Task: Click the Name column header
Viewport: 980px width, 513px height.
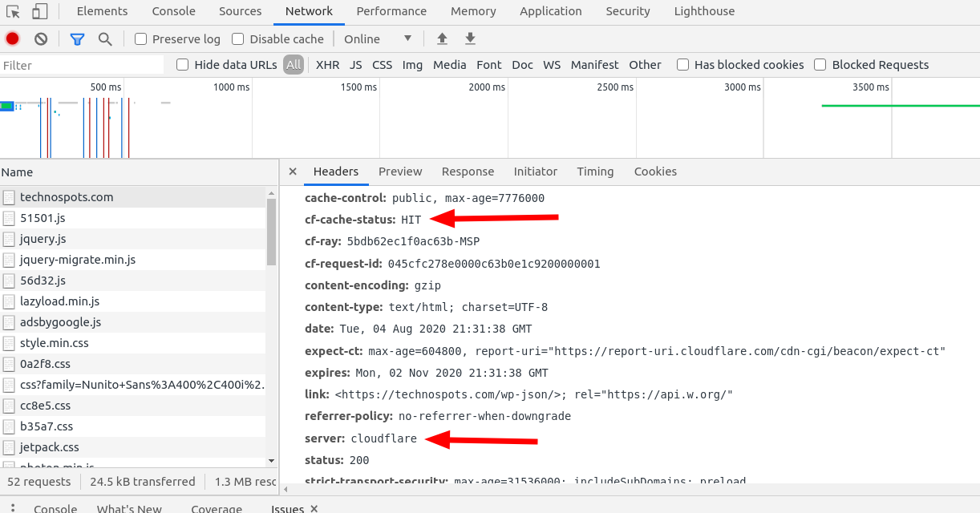Action: coord(139,172)
